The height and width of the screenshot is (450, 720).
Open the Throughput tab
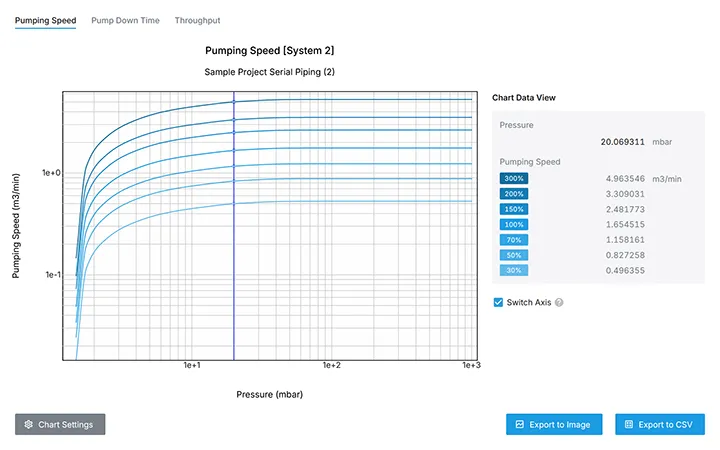197,21
